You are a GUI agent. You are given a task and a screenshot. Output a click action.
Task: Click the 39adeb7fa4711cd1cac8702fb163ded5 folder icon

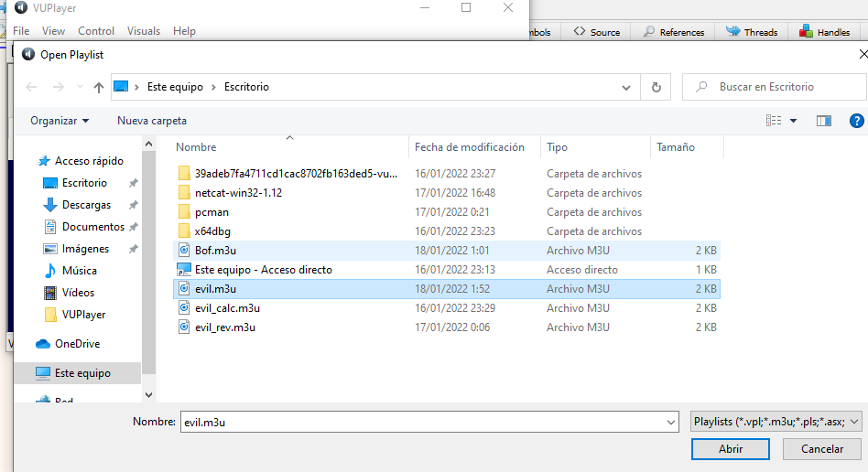pos(184,174)
